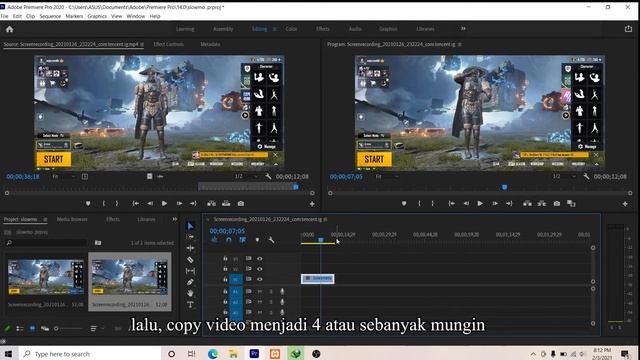
Task: Select the Slip tool
Action: pyautogui.click(x=190, y=271)
